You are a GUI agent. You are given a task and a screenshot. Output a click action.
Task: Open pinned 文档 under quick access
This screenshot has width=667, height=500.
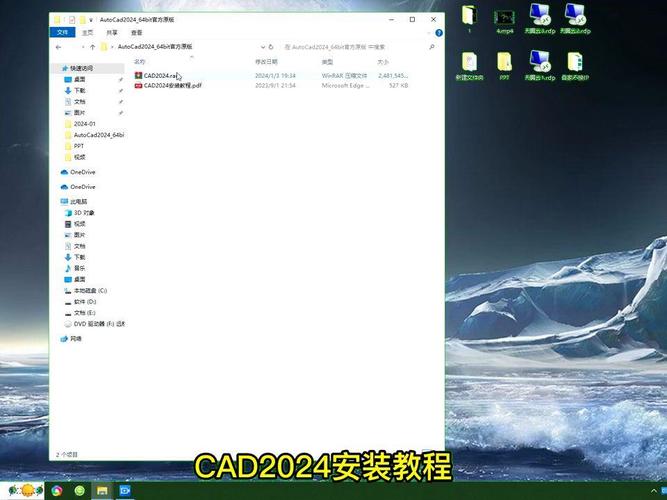pyautogui.click(x=80, y=102)
